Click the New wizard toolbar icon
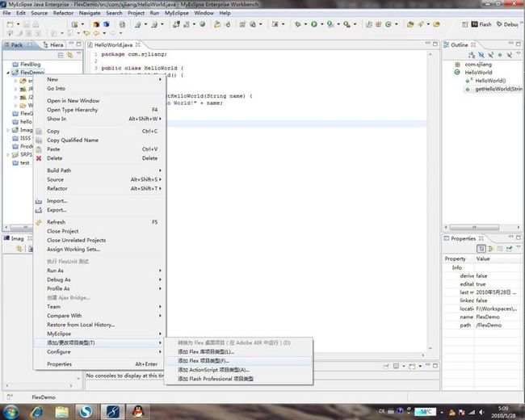Screen dimensions: 525x420 click(10, 24)
